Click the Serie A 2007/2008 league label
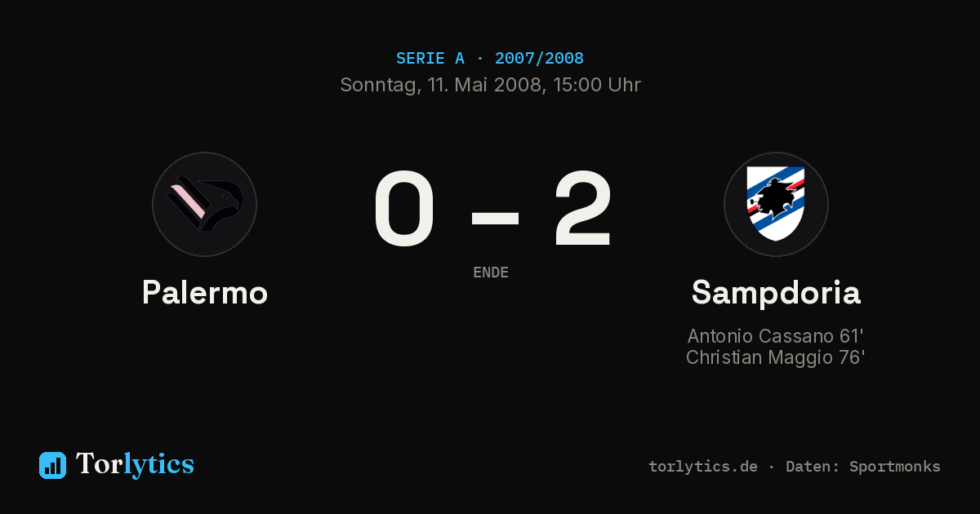This screenshot has width=980, height=514. (490, 58)
